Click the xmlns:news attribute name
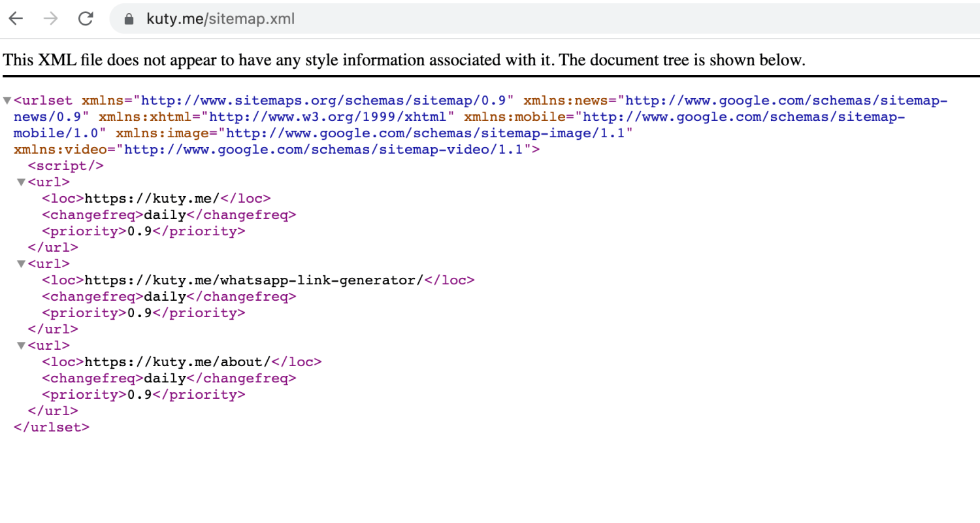Viewport: 980px width, 523px height. [566, 101]
